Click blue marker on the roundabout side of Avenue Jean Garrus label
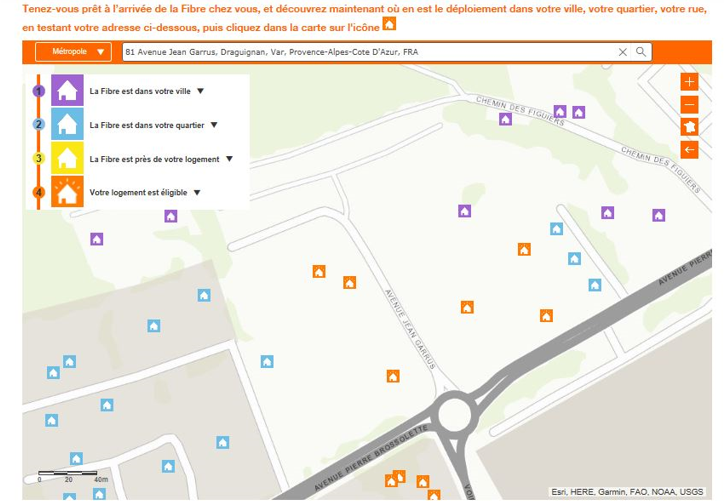 pyautogui.click(x=267, y=361)
